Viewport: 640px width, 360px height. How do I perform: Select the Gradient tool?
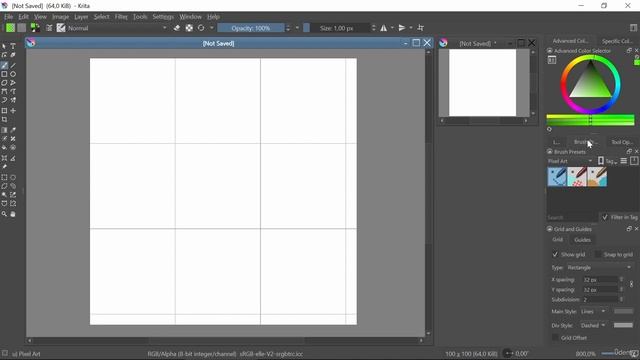pos(4,130)
